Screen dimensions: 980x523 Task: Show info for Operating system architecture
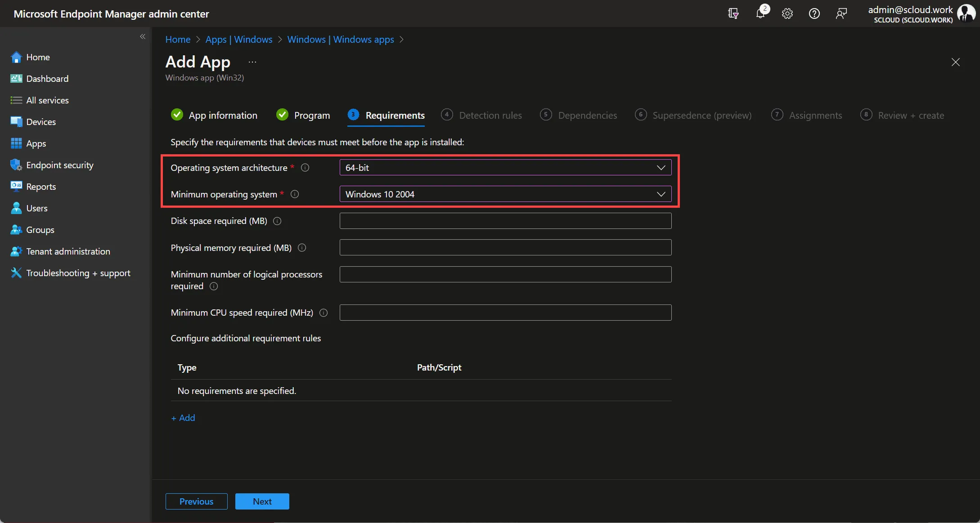click(x=305, y=168)
